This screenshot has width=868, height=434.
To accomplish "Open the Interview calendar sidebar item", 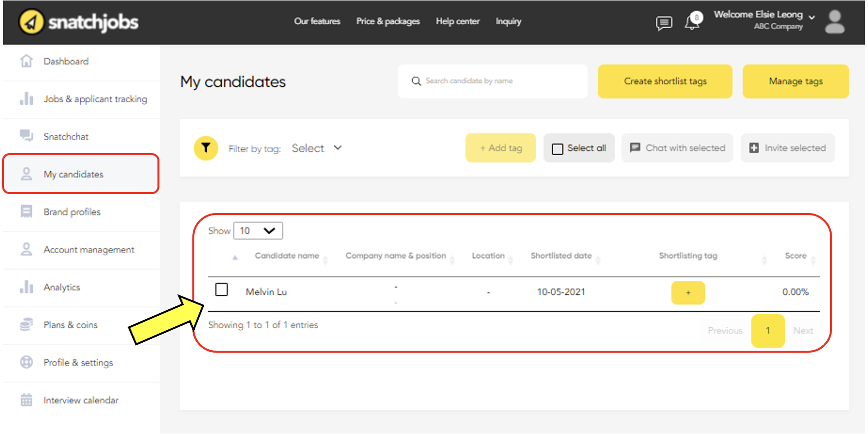I will pos(81,400).
